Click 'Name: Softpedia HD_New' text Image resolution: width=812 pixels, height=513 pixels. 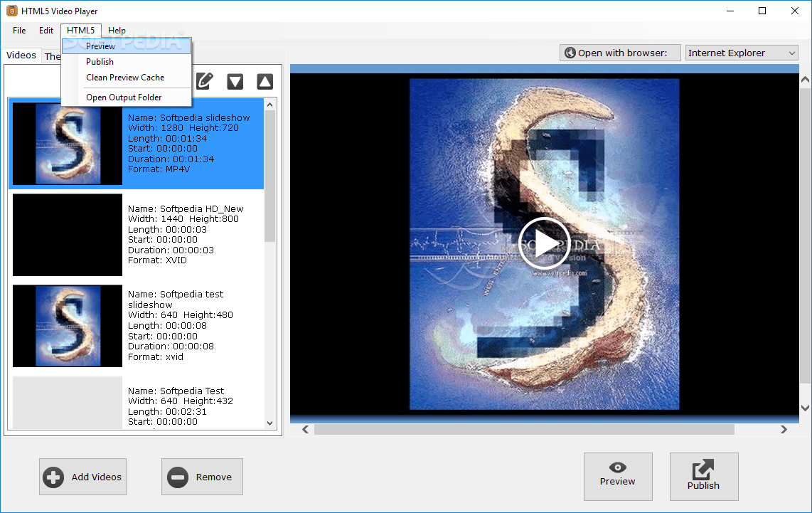coord(186,208)
